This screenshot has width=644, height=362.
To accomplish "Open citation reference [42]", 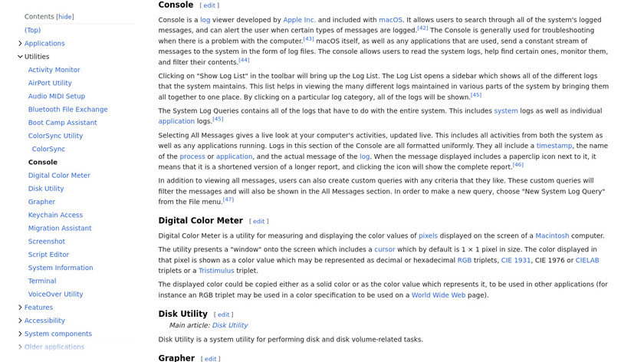I will coord(422,28).
